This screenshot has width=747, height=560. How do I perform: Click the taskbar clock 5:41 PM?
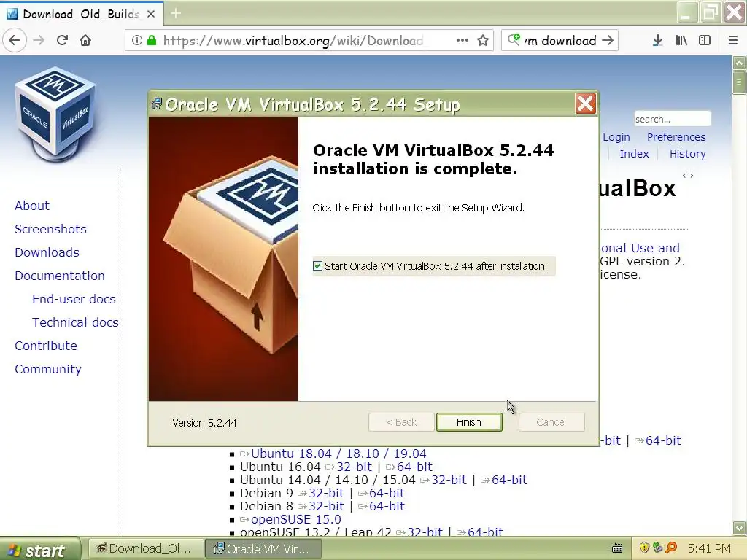tap(709, 548)
